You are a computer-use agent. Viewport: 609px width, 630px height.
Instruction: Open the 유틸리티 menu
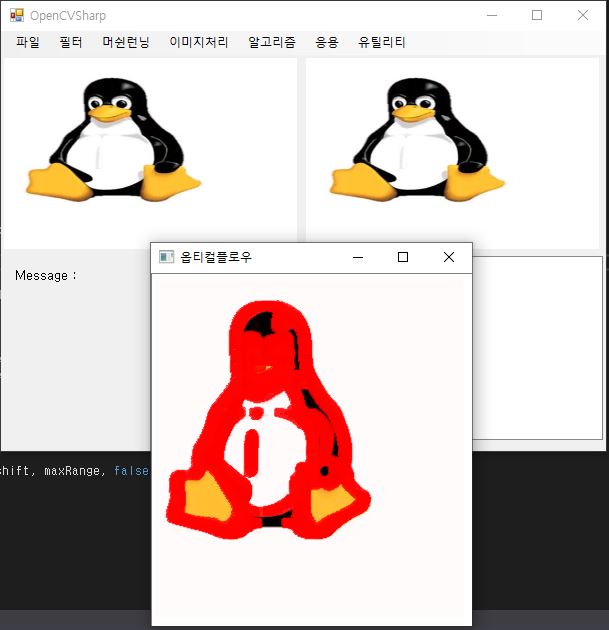pyautogui.click(x=382, y=42)
